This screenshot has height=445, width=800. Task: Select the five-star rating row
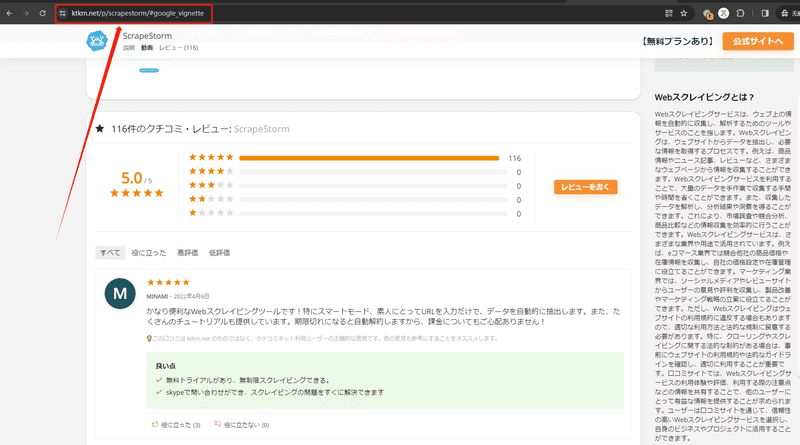[x=355, y=158]
